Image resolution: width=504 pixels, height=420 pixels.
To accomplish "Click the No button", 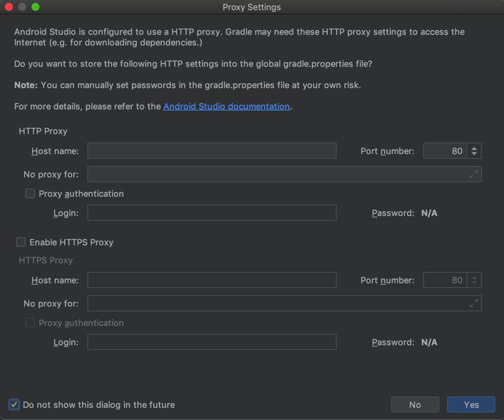I will coord(415,405).
